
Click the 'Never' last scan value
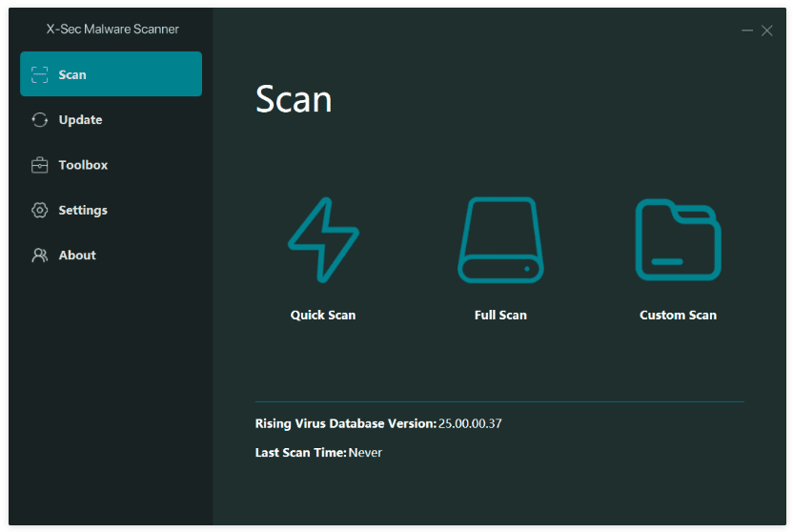tap(365, 452)
